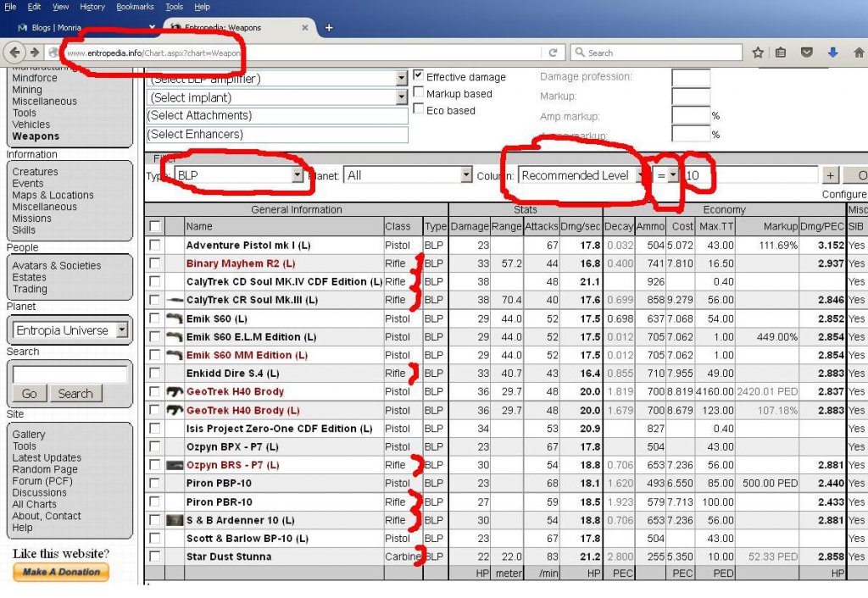Viewport: 868px width, 598px height.
Task: Open the Edit menu
Action: click(x=34, y=7)
